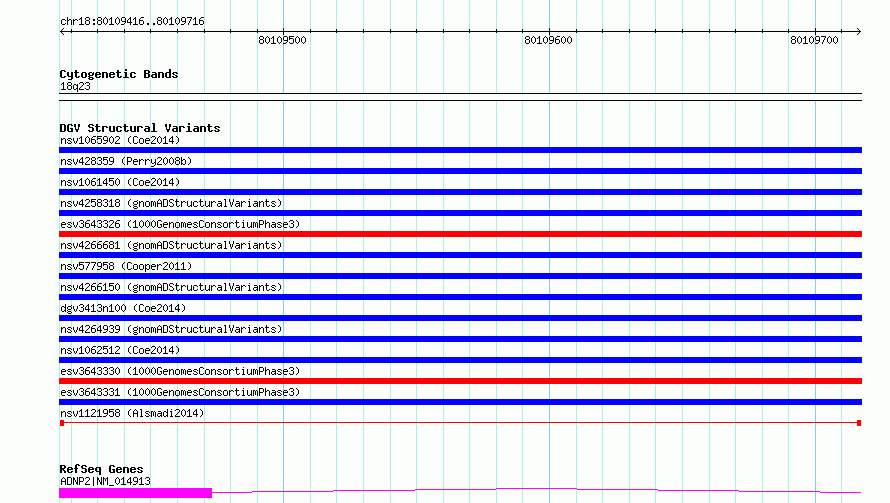Select the red bar under esv3643326
The height and width of the screenshot is (503, 890).
(460, 234)
